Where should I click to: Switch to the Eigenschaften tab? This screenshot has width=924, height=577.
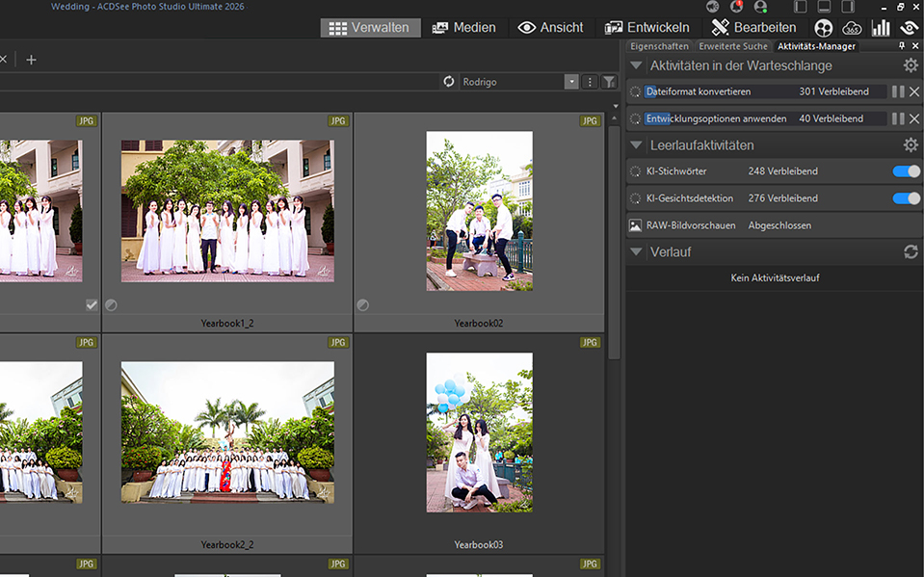(659, 46)
